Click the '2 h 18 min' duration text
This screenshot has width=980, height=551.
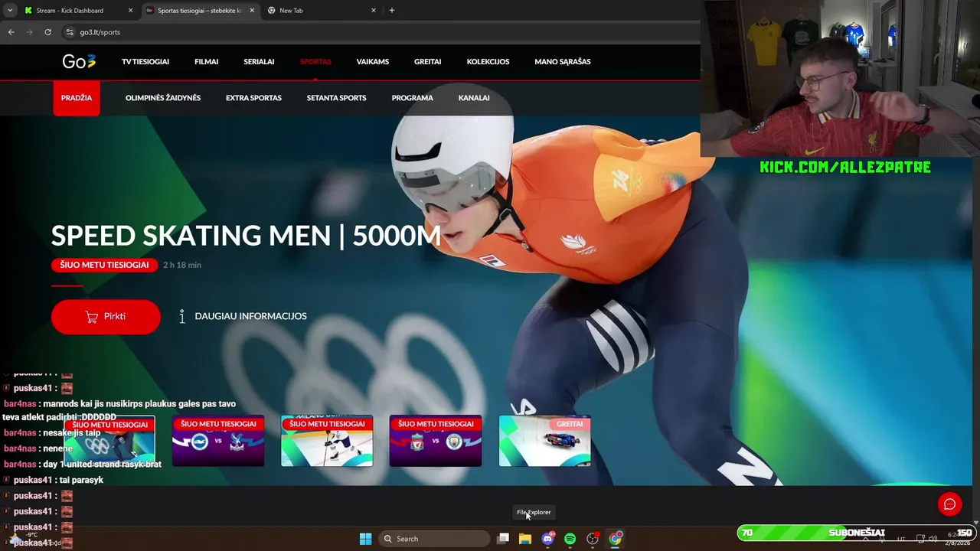point(182,265)
